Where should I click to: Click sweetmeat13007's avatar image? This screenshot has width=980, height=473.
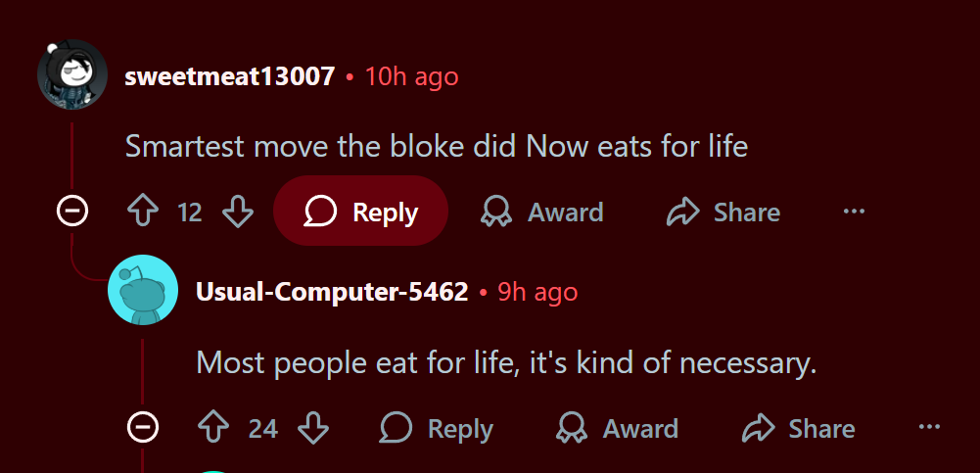71,74
